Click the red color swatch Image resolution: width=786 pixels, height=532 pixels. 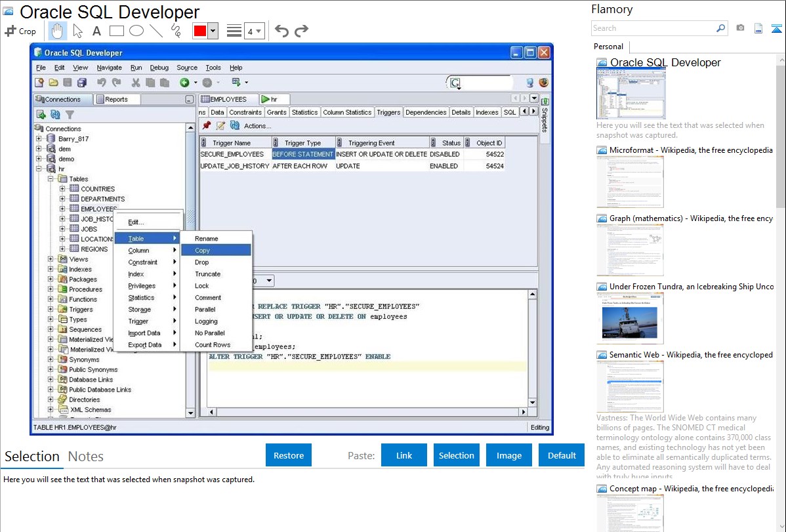click(x=199, y=31)
